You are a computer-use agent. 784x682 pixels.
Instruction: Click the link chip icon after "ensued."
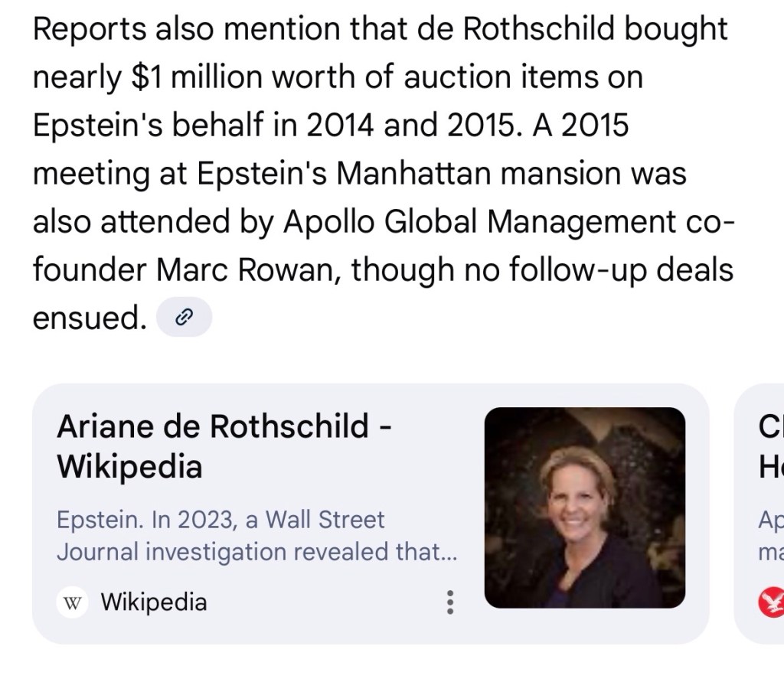tap(183, 318)
